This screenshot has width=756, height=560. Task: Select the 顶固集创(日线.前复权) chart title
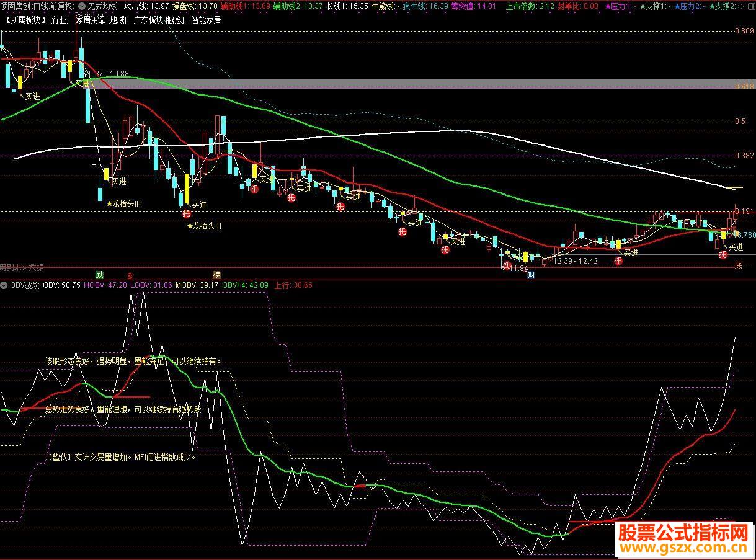(x=38, y=6)
